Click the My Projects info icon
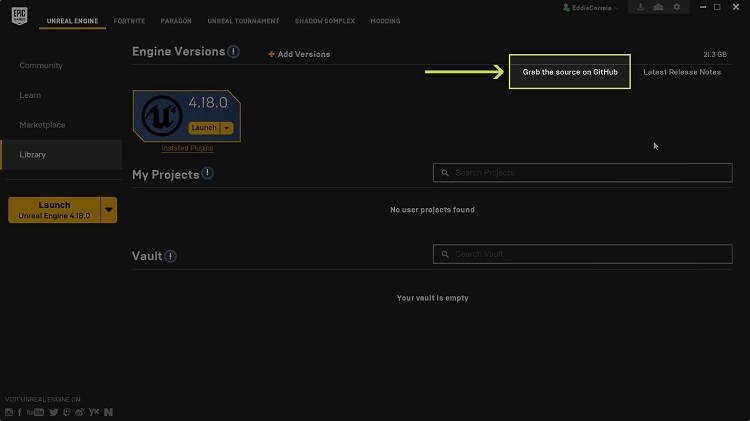750x421 pixels. click(x=208, y=173)
